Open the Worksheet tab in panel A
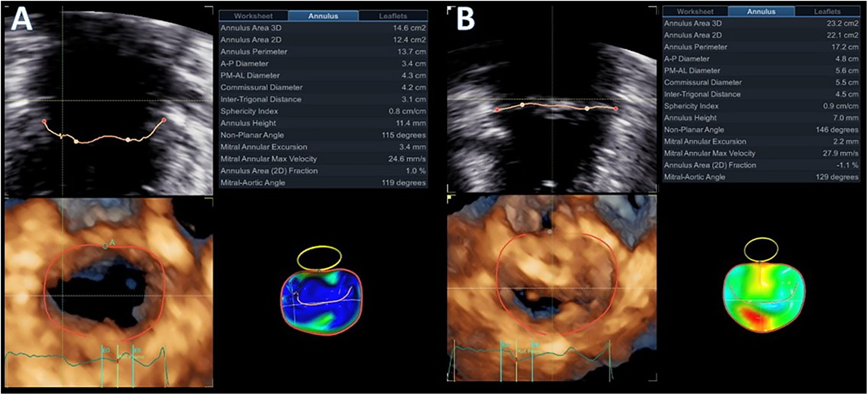The width and height of the screenshot is (868, 395). coord(253,16)
